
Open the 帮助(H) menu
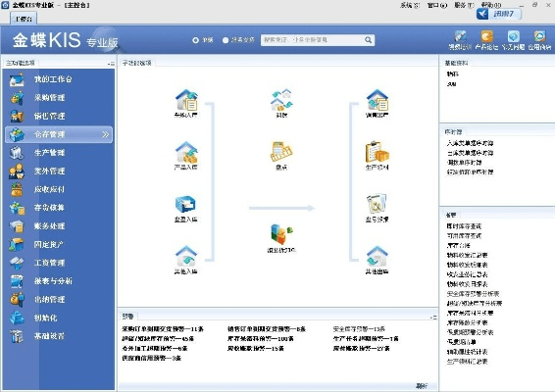[491, 5]
